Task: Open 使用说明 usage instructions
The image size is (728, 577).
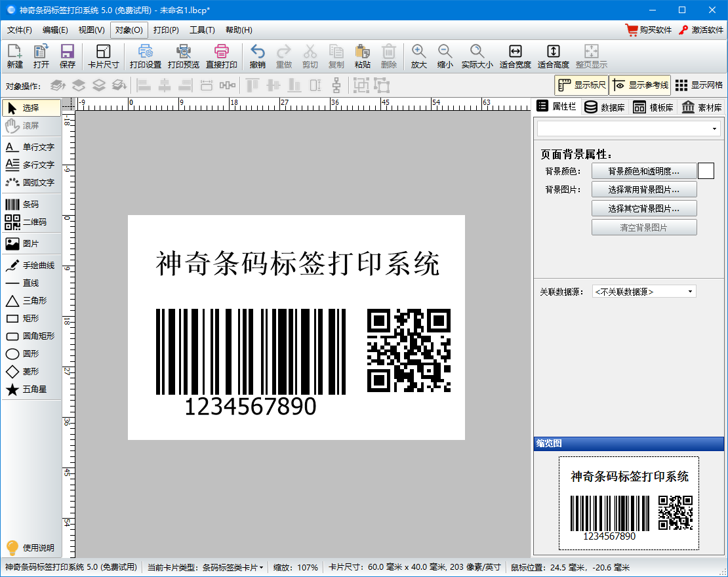Action: pos(31,547)
